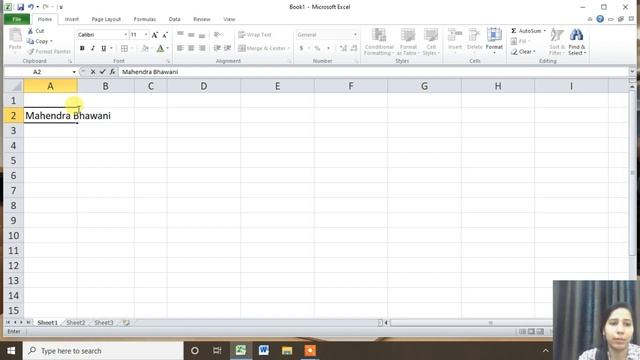Decrease font size with Shrink Font icon
The width and height of the screenshot is (640, 360).
165,35
